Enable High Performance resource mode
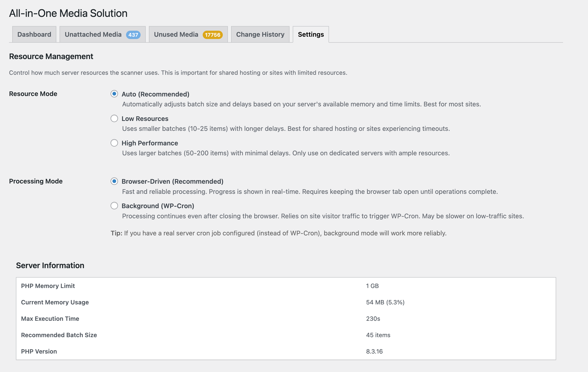The image size is (588, 372). [114, 143]
